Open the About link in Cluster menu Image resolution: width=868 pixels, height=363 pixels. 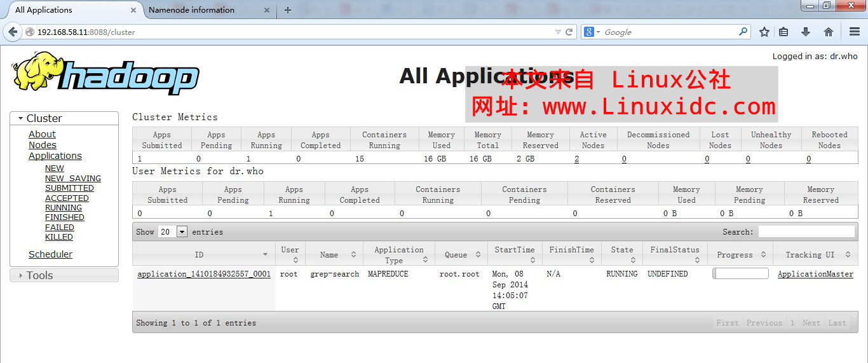click(42, 134)
